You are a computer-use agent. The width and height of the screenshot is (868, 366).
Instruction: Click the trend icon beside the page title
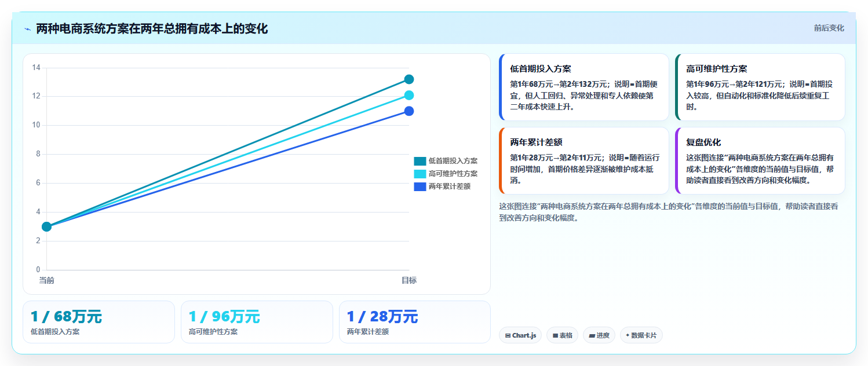coord(27,29)
